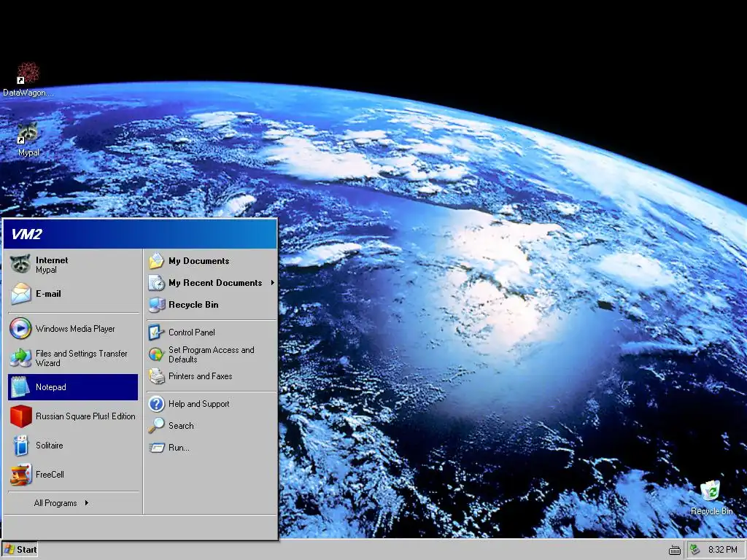Click the Solitaire card icon
This screenshot has height=560, width=747.
[20, 446]
